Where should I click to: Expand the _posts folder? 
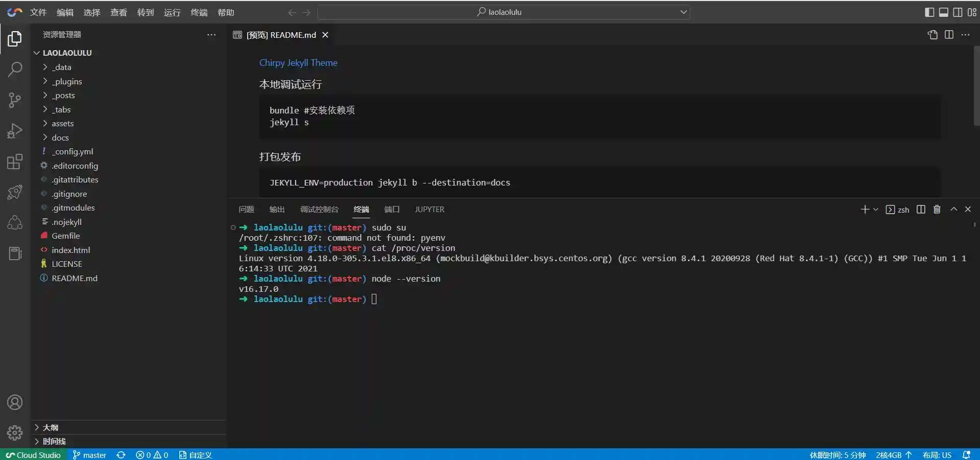click(63, 96)
